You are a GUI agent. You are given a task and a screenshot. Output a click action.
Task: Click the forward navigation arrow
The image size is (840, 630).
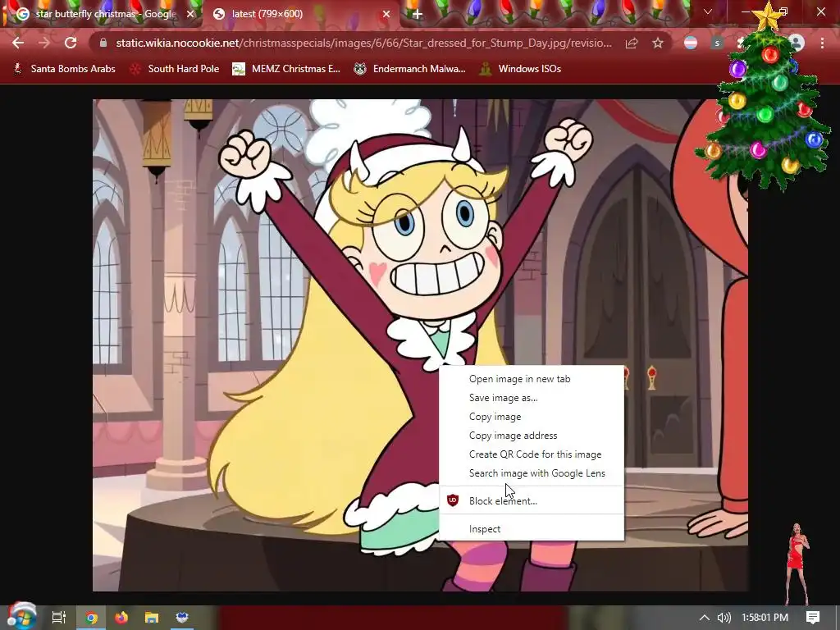point(44,43)
